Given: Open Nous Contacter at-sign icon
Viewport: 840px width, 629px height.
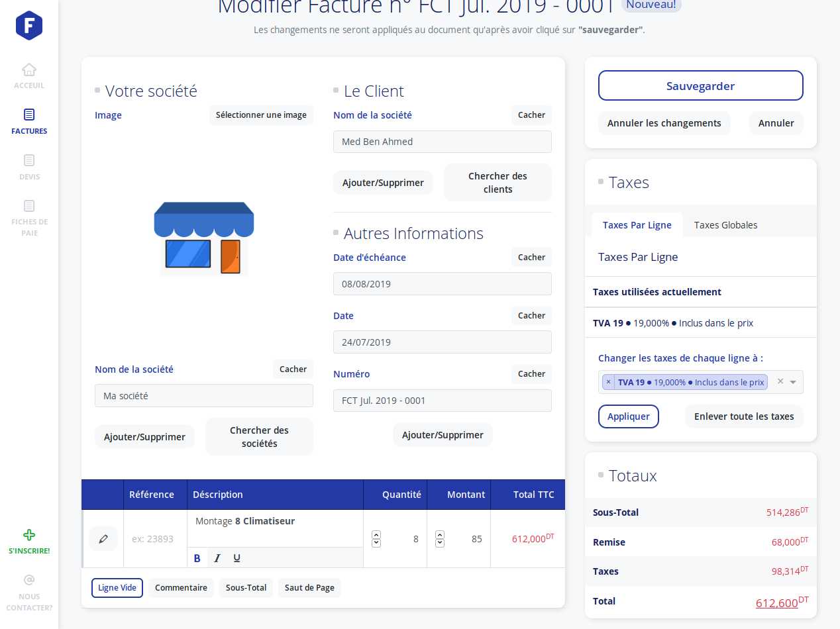Looking at the screenshot, I should point(29,580).
